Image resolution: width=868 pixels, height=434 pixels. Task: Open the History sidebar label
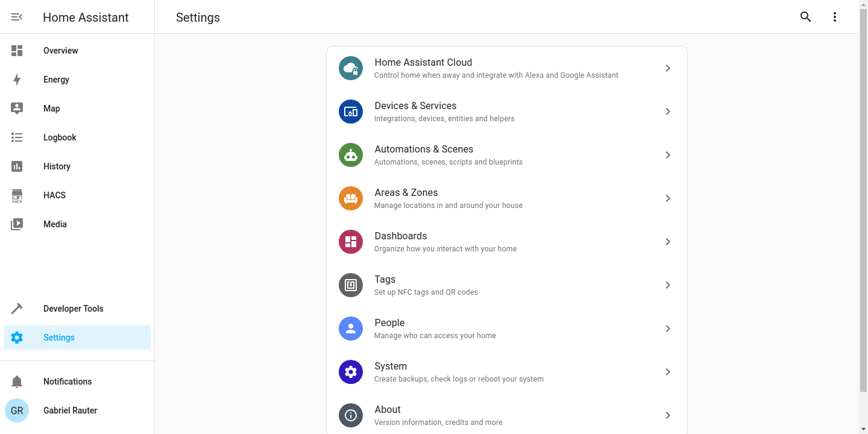57,166
